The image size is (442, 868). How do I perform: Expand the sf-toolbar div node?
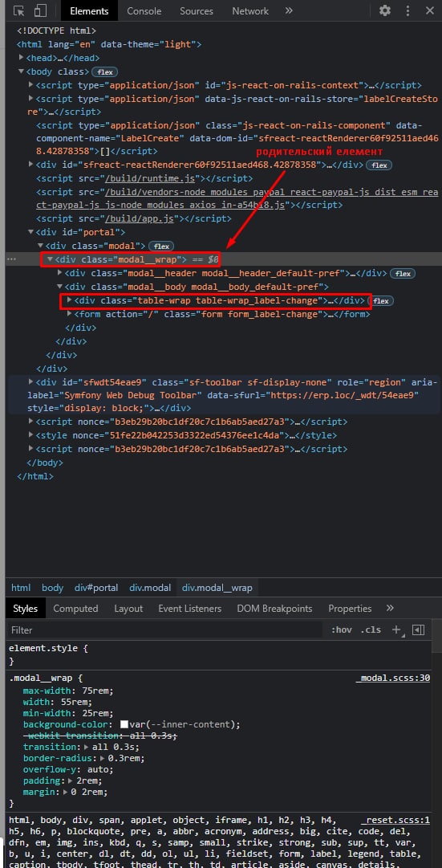[x=31, y=381]
